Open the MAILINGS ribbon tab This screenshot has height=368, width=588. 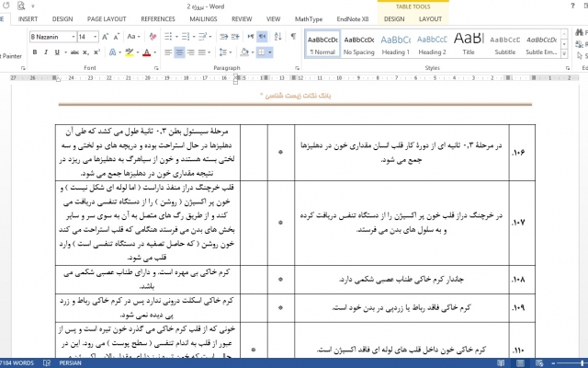coord(203,19)
